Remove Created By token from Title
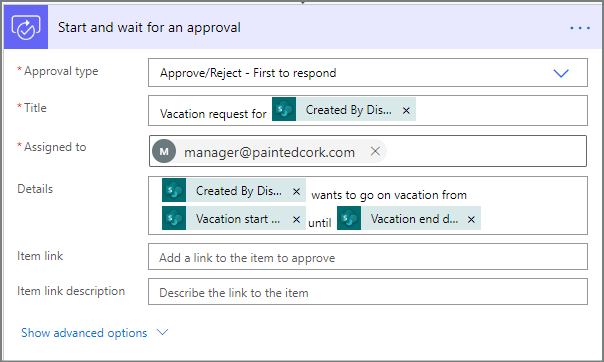Viewport: 604px width, 362px height. tap(406, 111)
